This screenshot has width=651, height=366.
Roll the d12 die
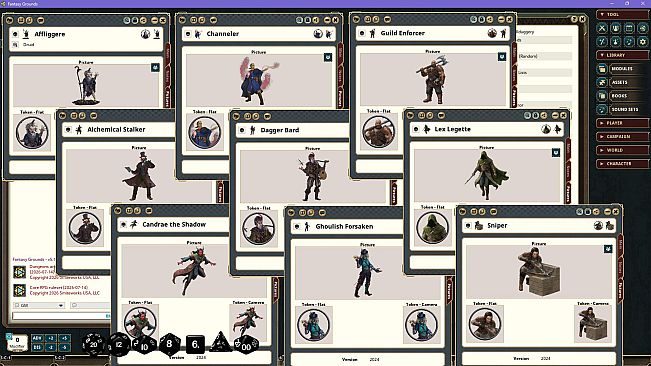(x=119, y=344)
